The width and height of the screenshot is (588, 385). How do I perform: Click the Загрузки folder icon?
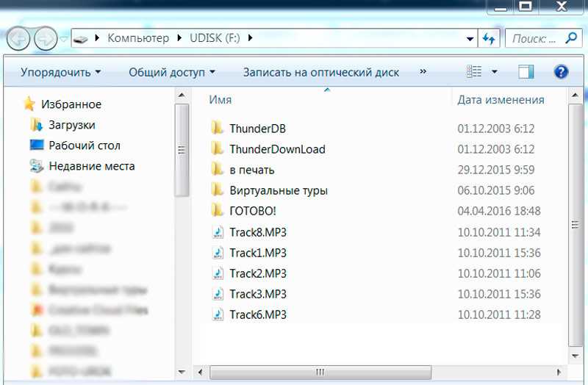36,125
